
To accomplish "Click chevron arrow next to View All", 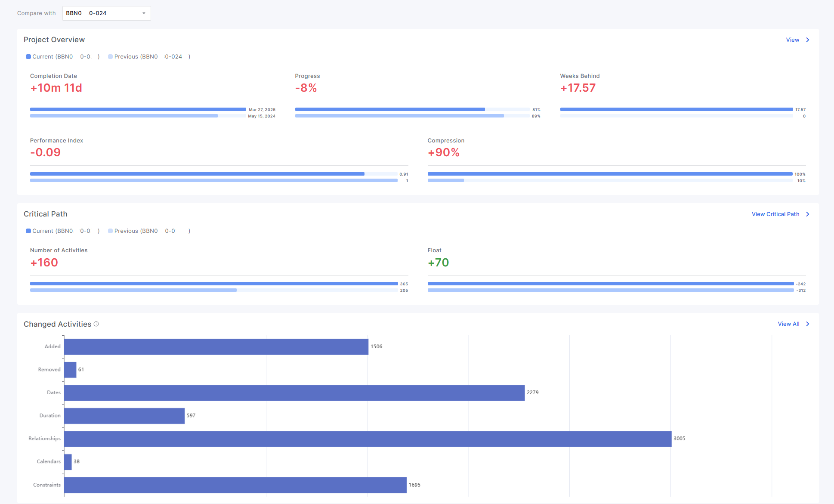I will click(x=808, y=324).
